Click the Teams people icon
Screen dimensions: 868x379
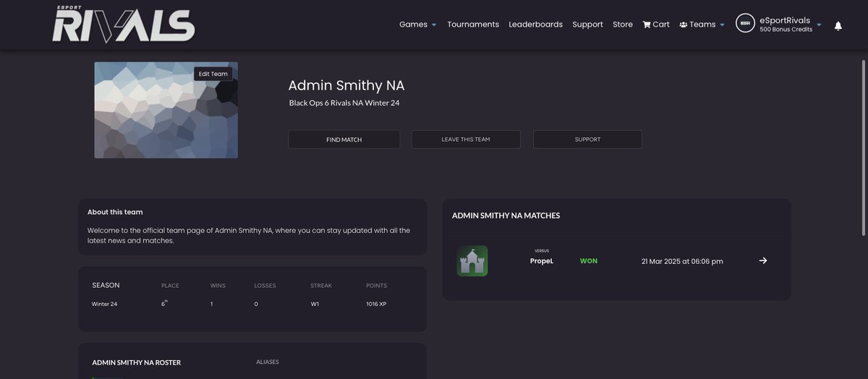(x=684, y=25)
